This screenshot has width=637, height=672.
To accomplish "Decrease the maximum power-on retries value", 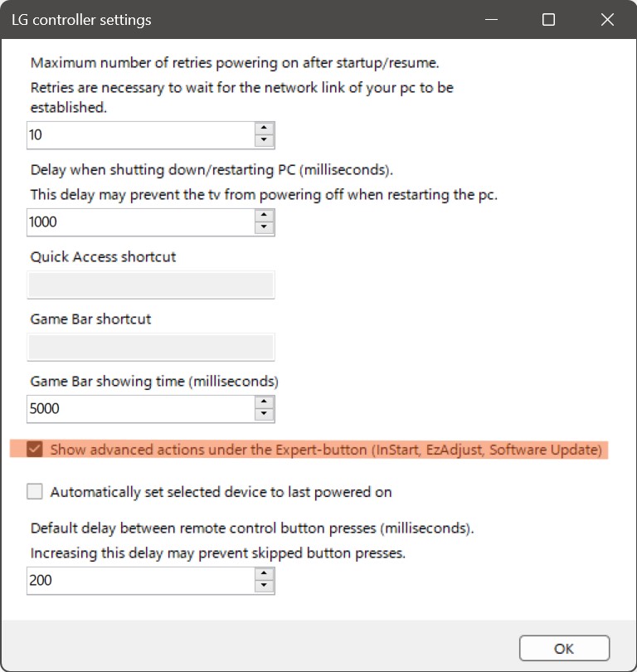I will (x=264, y=141).
